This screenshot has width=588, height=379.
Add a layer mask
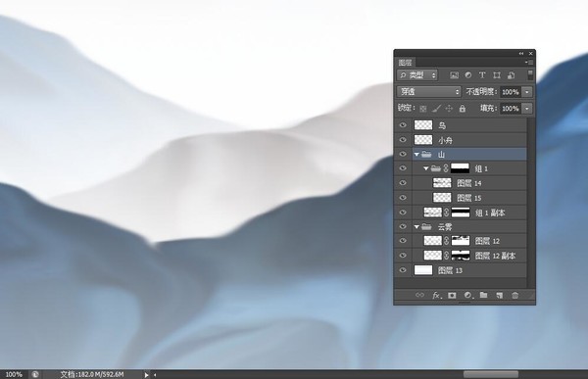coord(452,296)
